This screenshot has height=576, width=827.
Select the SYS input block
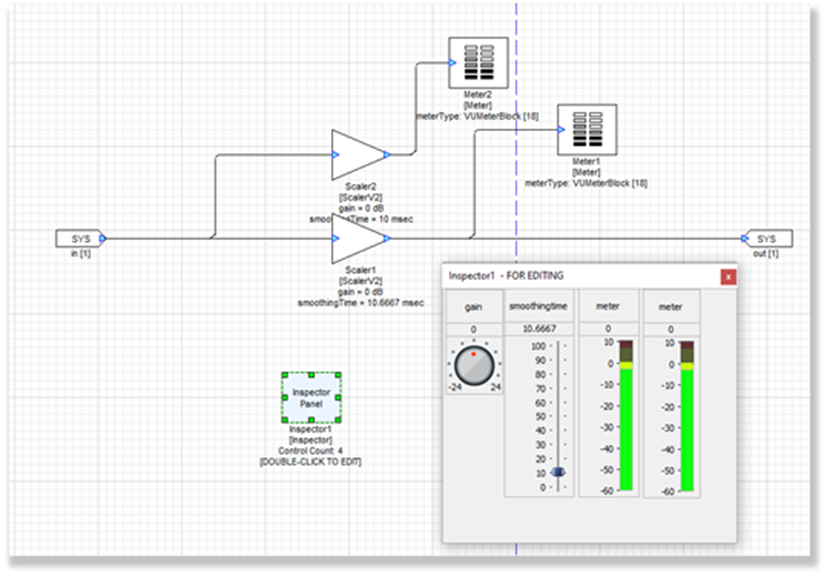pos(78,239)
